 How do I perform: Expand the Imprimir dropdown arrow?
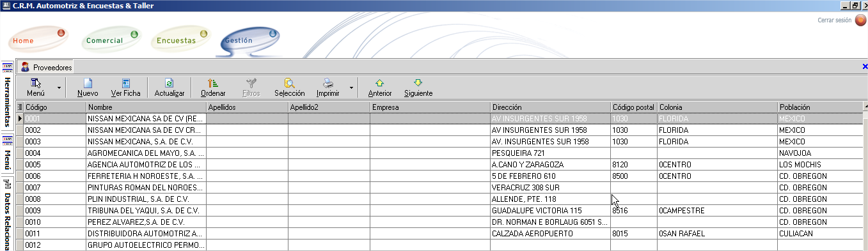[x=351, y=87]
